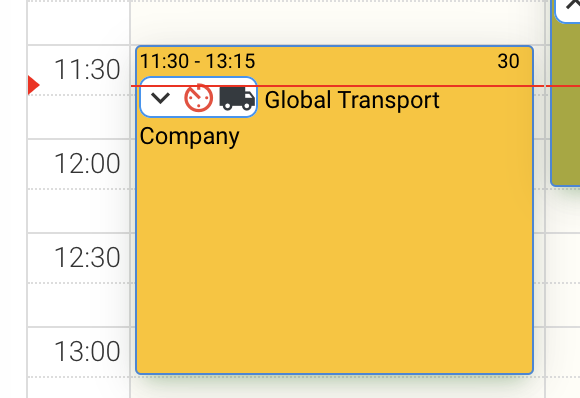The image size is (580, 398).
Task: Select the empty 12:30 slot in right column
Action: 563,257
